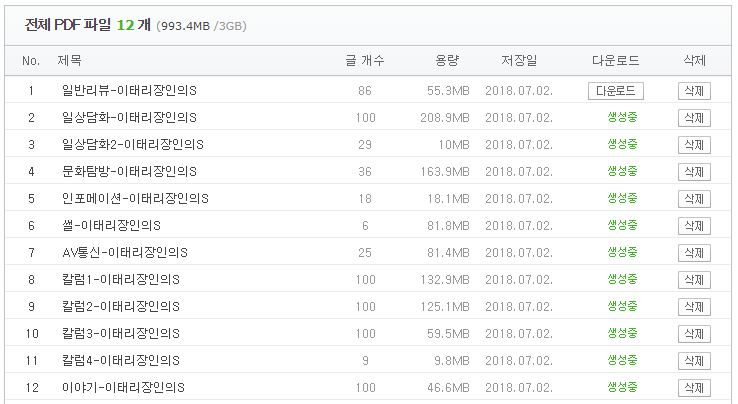Select the title 이야기-이태리장인의S
The image size is (738, 404).
click(123, 388)
